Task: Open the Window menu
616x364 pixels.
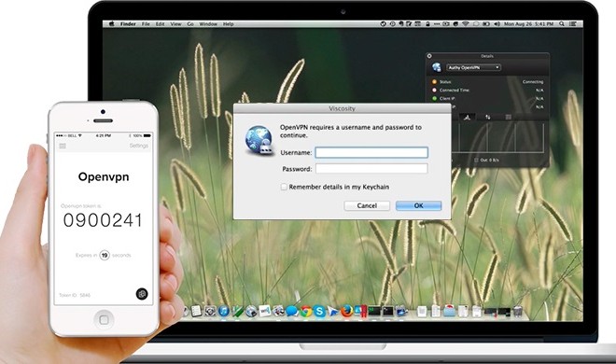Action: (x=208, y=24)
